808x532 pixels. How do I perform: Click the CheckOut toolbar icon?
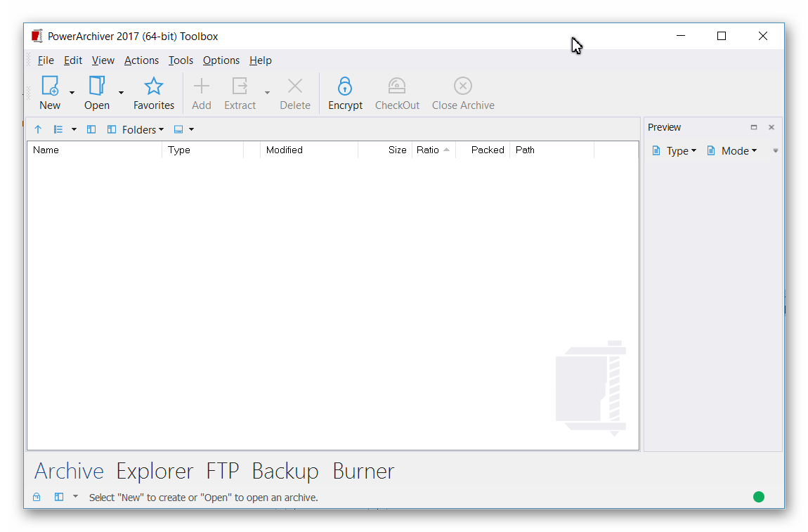click(x=397, y=86)
